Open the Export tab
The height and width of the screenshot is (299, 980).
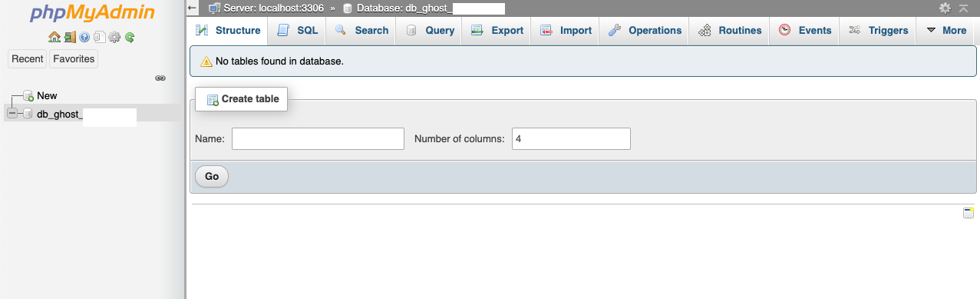497,31
